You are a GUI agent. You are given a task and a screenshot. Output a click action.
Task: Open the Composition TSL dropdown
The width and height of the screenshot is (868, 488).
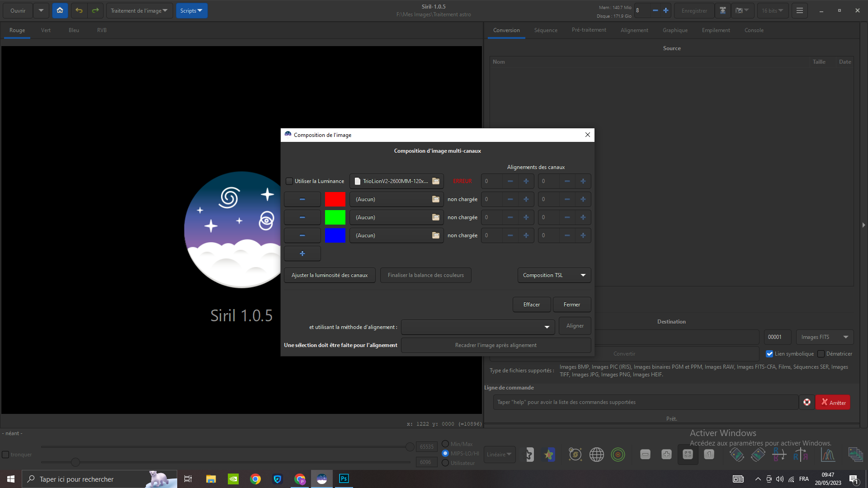(x=554, y=275)
